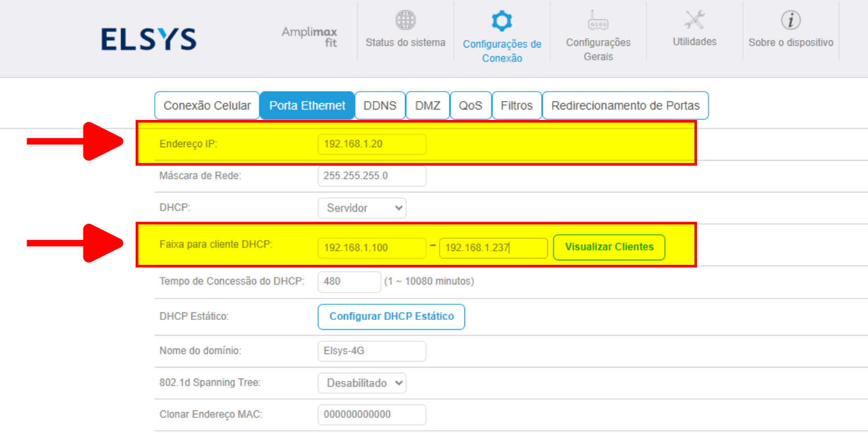Select the Porta Ethernet tab
Screen dimensions: 868x433
click(x=307, y=105)
